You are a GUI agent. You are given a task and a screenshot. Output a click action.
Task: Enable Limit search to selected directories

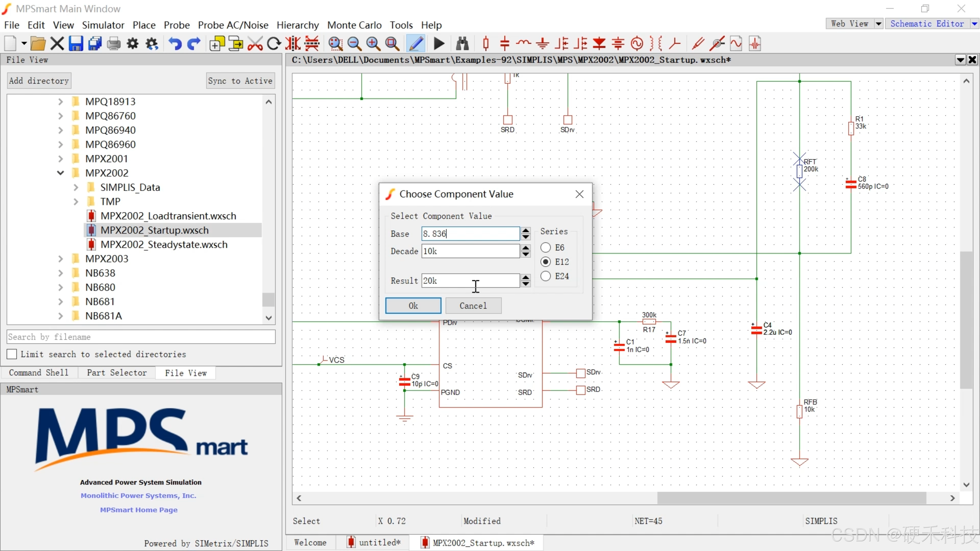[x=12, y=354]
